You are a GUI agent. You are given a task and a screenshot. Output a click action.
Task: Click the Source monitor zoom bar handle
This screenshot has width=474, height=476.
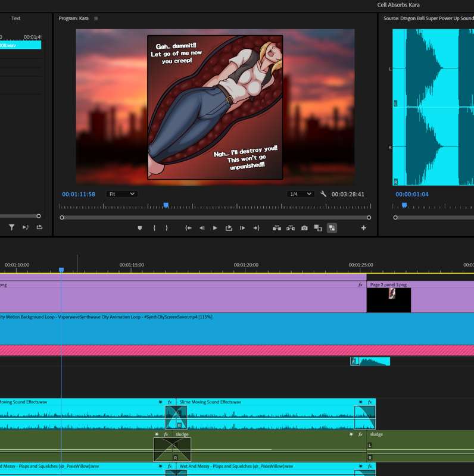click(395, 217)
